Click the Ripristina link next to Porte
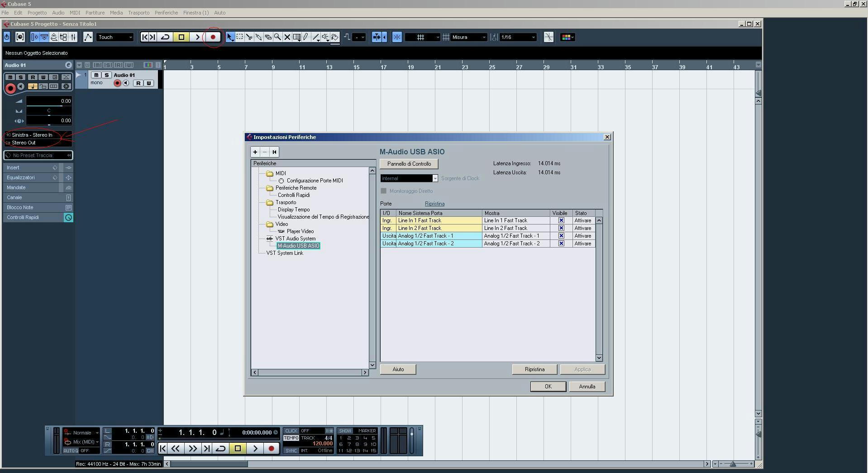The height and width of the screenshot is (473, 868). 434,204
